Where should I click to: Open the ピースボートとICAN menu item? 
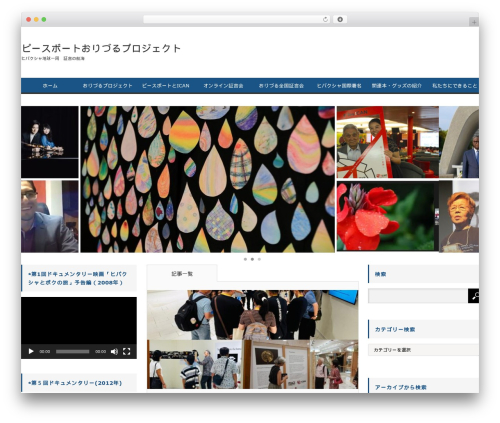pyautogui.click(x=166, y=86)
